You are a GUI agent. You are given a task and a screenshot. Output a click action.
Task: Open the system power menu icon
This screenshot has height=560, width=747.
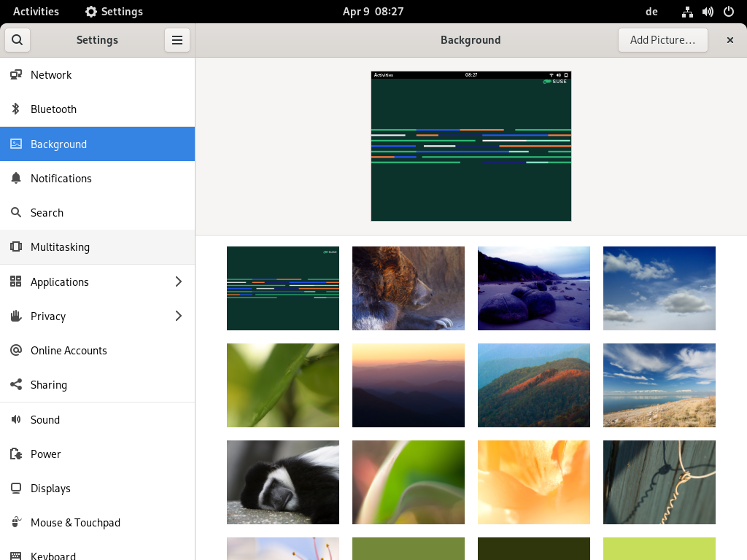tap(728, 12)
